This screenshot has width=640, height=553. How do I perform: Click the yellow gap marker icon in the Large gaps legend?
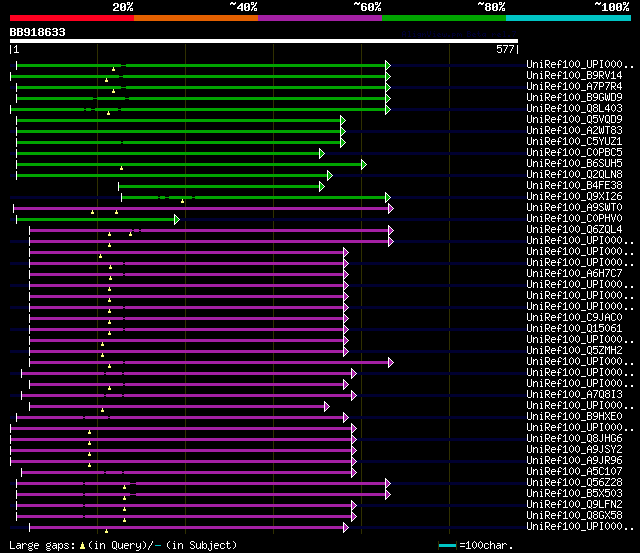(82, 545)
